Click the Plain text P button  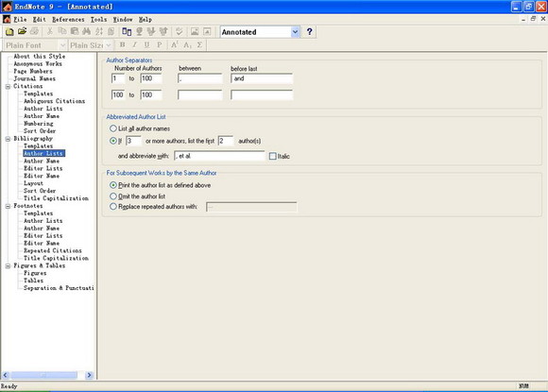click(160, 44)
